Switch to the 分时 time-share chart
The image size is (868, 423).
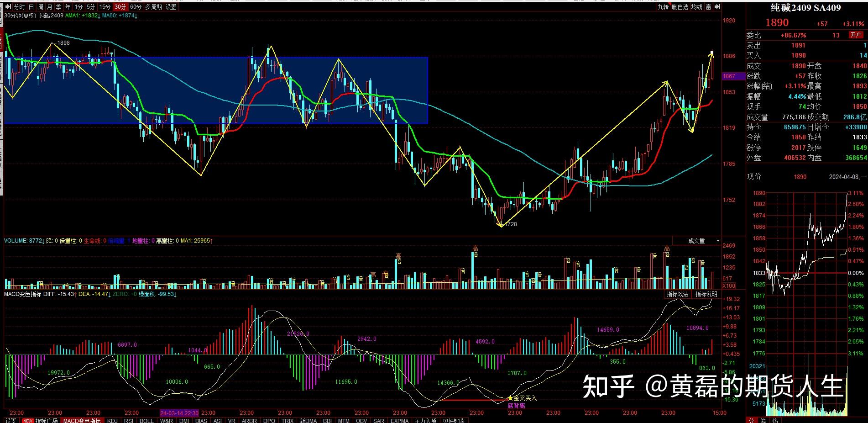coord(19,7)
